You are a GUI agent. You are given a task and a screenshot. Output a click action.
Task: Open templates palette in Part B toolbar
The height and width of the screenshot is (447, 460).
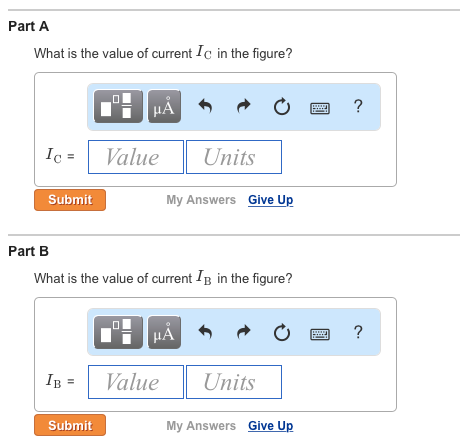point(118,332)
